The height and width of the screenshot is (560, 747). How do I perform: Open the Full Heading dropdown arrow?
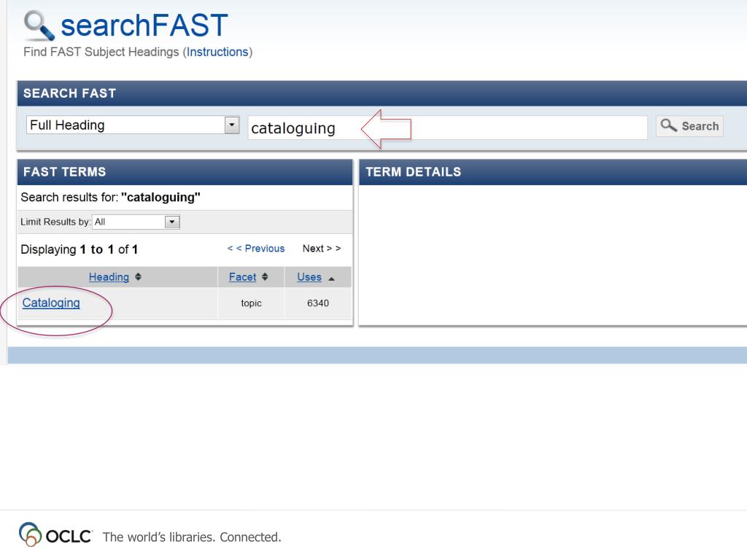pos(232,125)
